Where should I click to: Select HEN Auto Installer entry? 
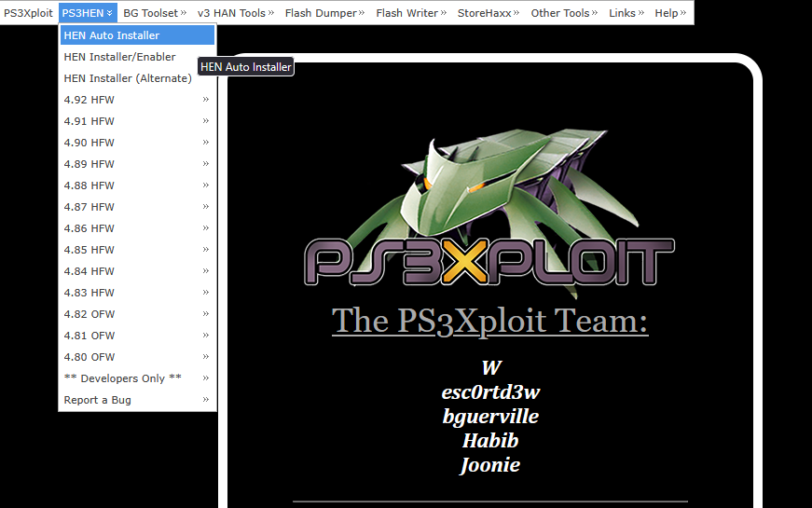coord(137,35)
